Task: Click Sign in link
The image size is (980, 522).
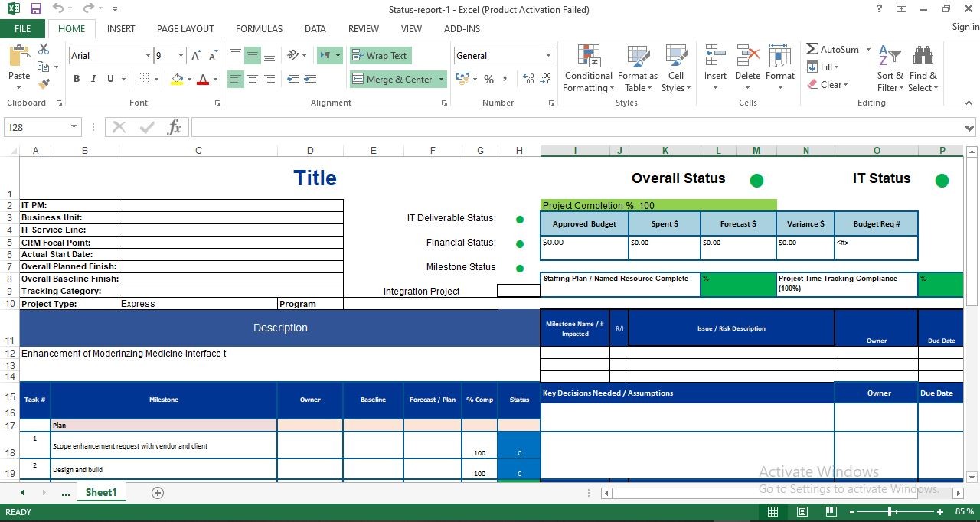Action: (965, 27)
